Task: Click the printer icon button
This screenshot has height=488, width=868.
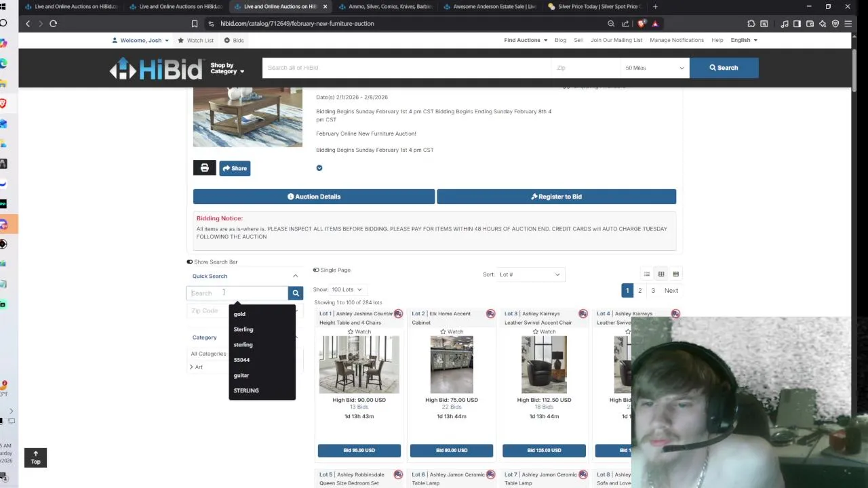Action: click(x=204, y=168)
